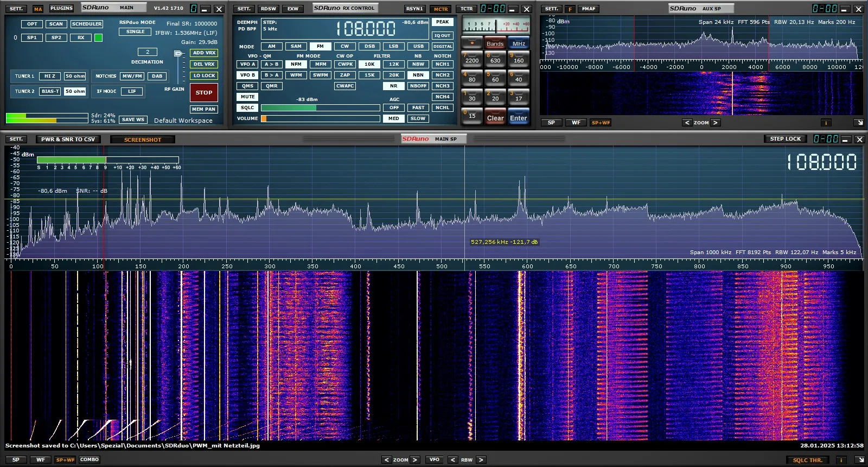Click the resize arrow in Main SP corner
Image resolution: width=868 pixels, height=467 pixels.
859,460
